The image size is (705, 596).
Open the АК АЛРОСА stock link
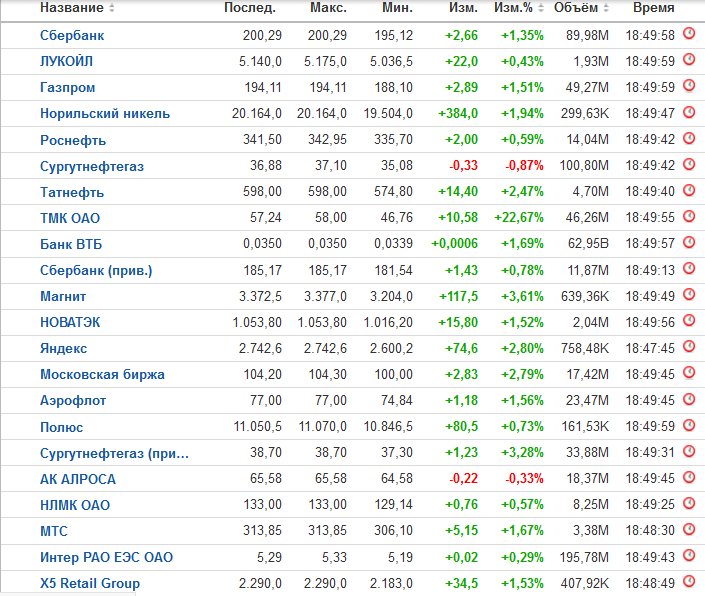coord(78,479)
